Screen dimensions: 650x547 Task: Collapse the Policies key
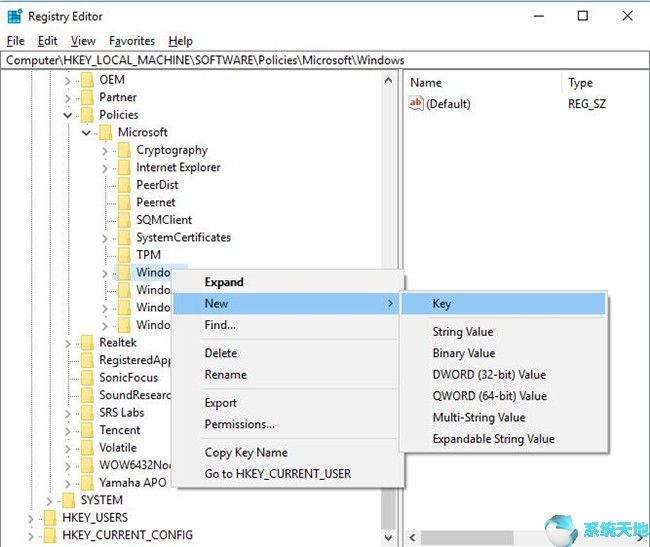point(68,116)
